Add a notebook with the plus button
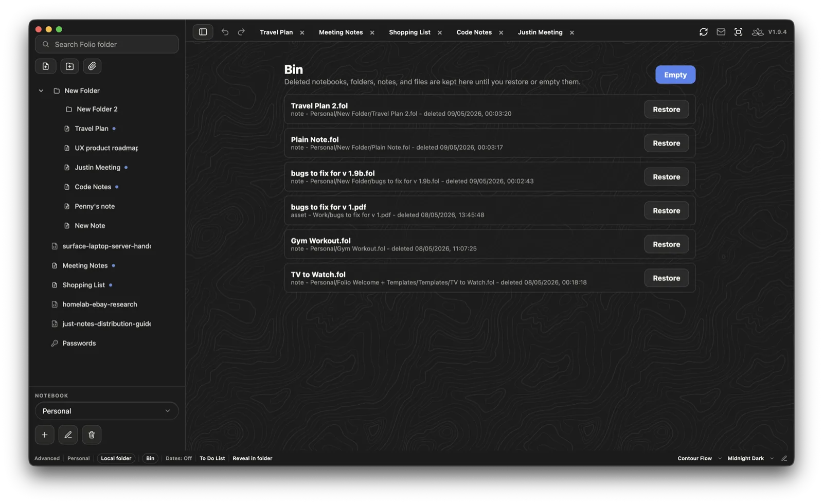The height and width of the screenshot is (504, 823). tap(45, 435)
